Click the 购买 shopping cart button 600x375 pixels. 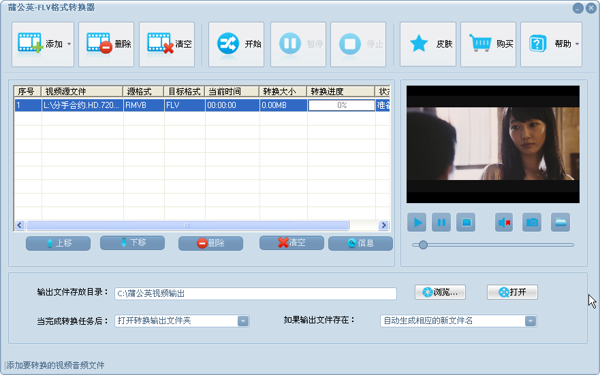point(488,44)
